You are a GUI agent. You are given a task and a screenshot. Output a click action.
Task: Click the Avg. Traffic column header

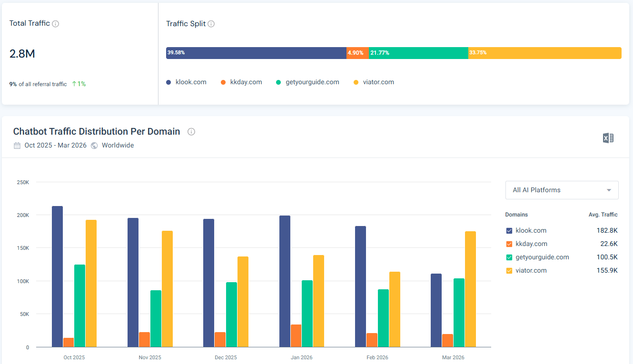(x=603, y=215)
